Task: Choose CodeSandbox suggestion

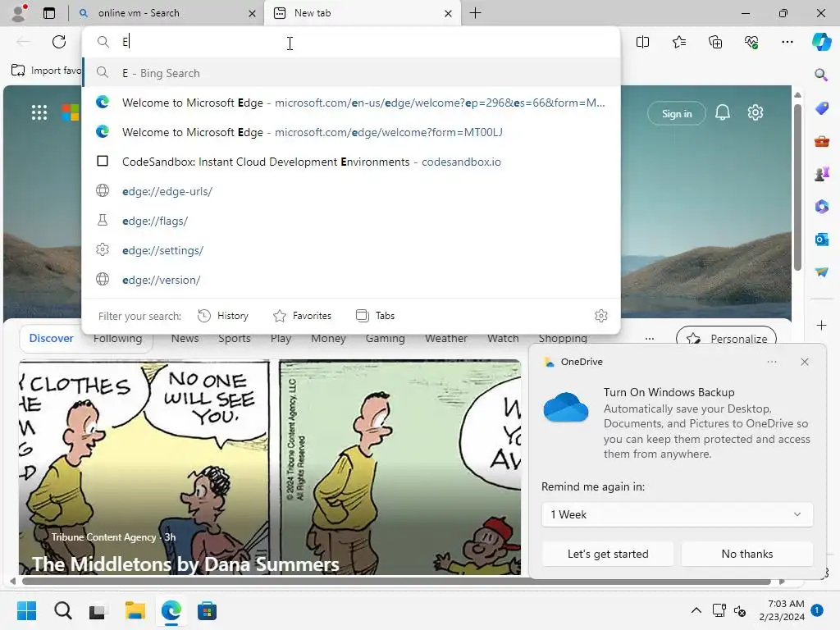Action: coord(351,162)
